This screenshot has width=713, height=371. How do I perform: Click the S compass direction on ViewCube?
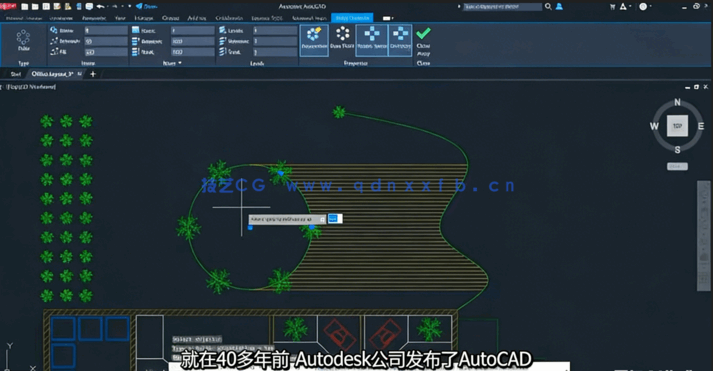(x=677, y=150)
